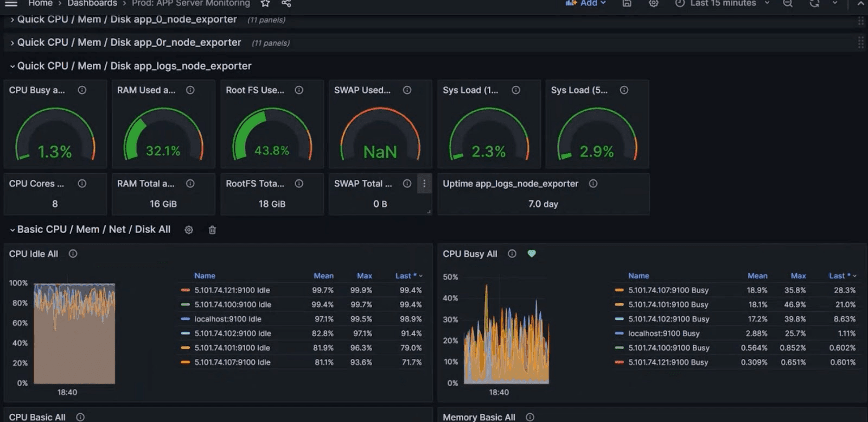Image resolution: width=868 pixels, height=422 pixels.
Task: Click the save dashboard icon
Action: pos(627,4)
